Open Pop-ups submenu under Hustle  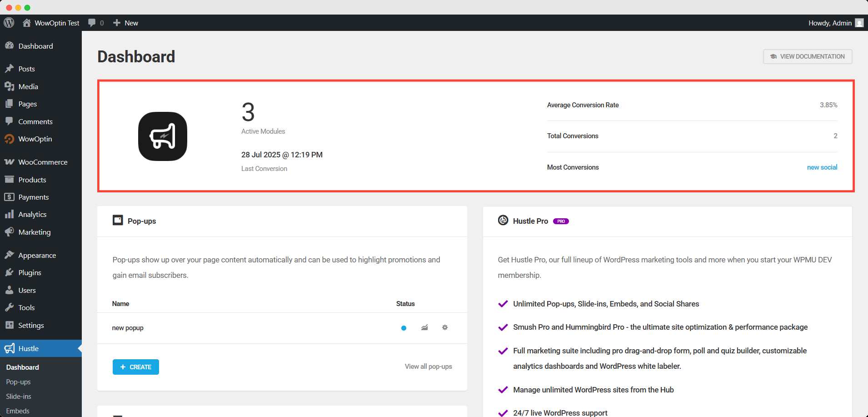[18, 382]
